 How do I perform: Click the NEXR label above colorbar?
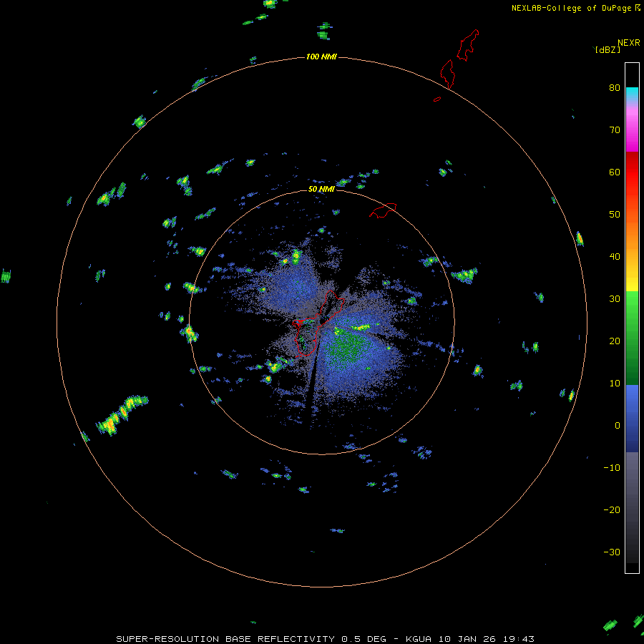click(628, 43)
